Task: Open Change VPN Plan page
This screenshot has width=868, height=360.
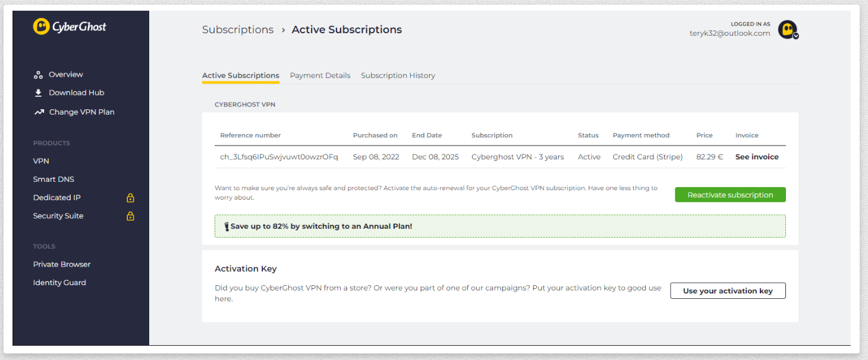Action: 82,112
